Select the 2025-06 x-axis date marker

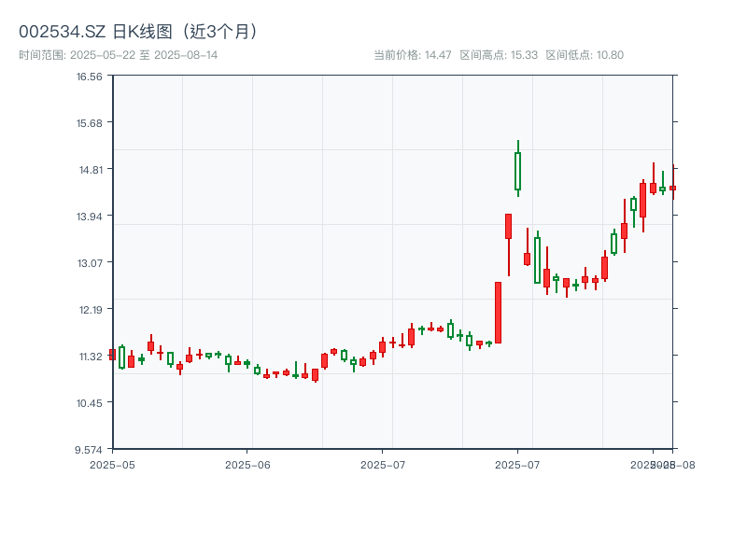(247, 464)
